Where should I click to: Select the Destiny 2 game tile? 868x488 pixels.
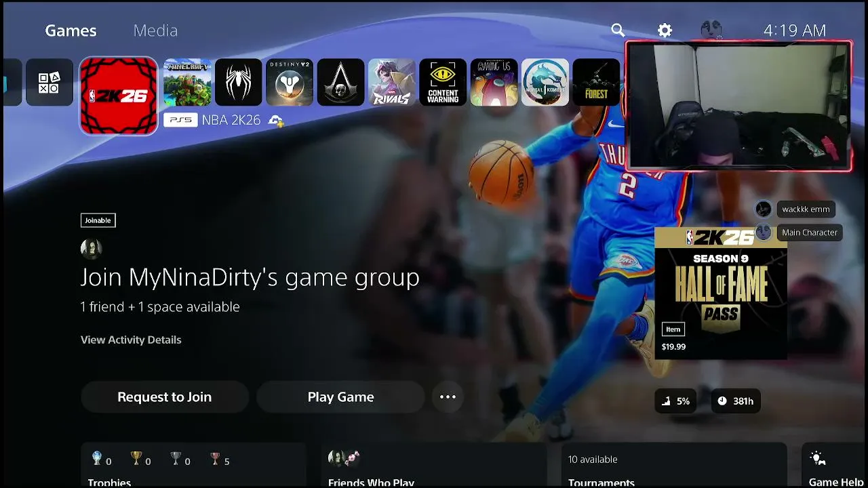coord(290,83)
